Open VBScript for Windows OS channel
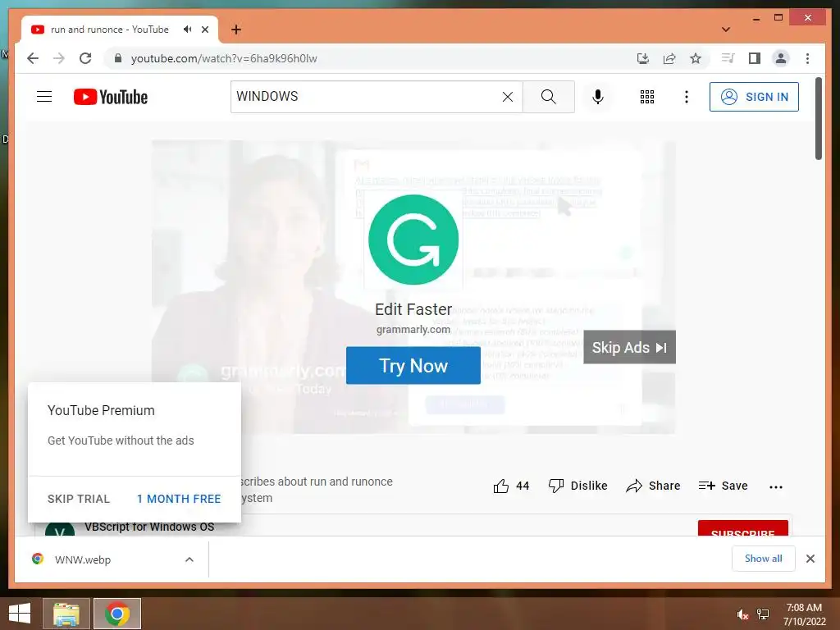 (x=149, y=527)
